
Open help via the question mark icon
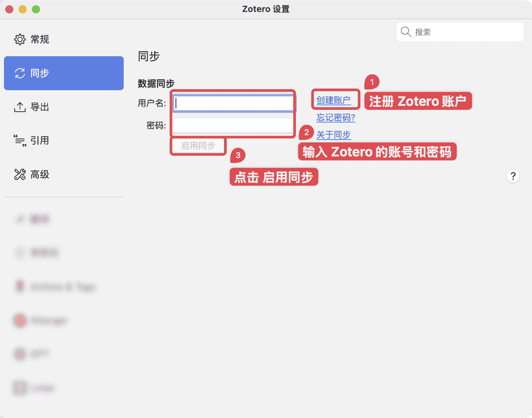(513, 176)
